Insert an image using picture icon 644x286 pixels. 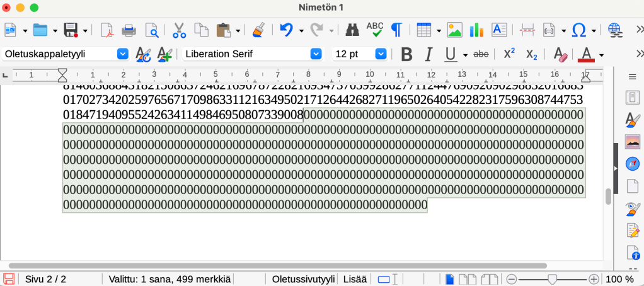pyautogui.click(x=455, y=30)
